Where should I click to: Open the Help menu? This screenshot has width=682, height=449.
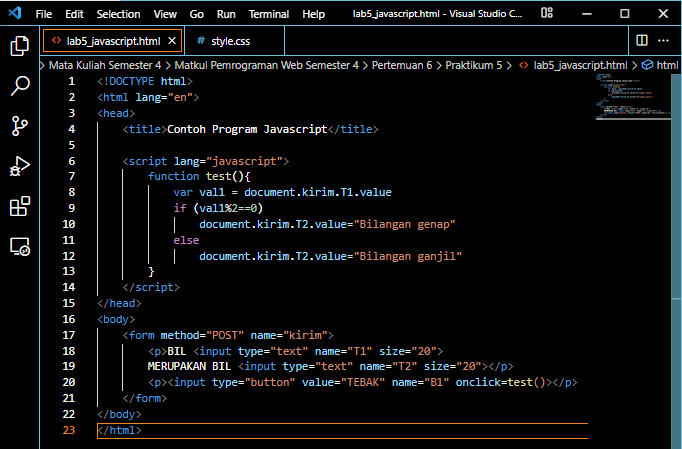314,14
